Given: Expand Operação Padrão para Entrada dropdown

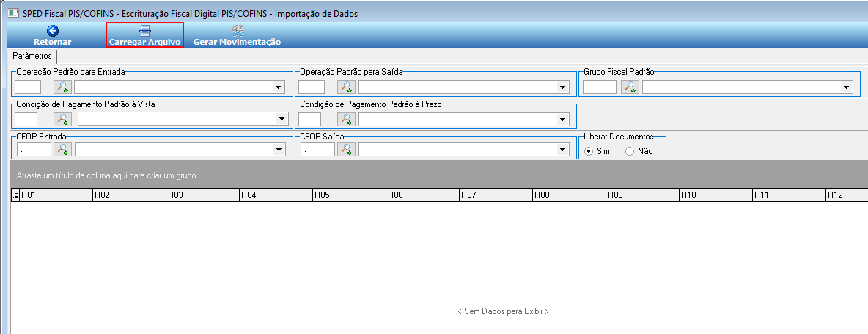Looking at the screenshot, I should [x=278, y=87].
